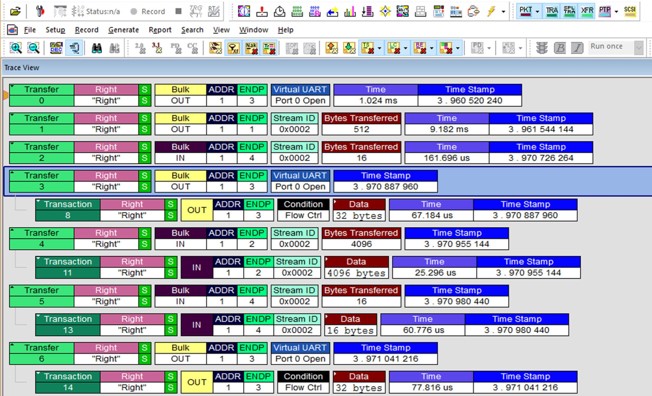Click the Record button
The image size is (652, 396).
(148, 12)
